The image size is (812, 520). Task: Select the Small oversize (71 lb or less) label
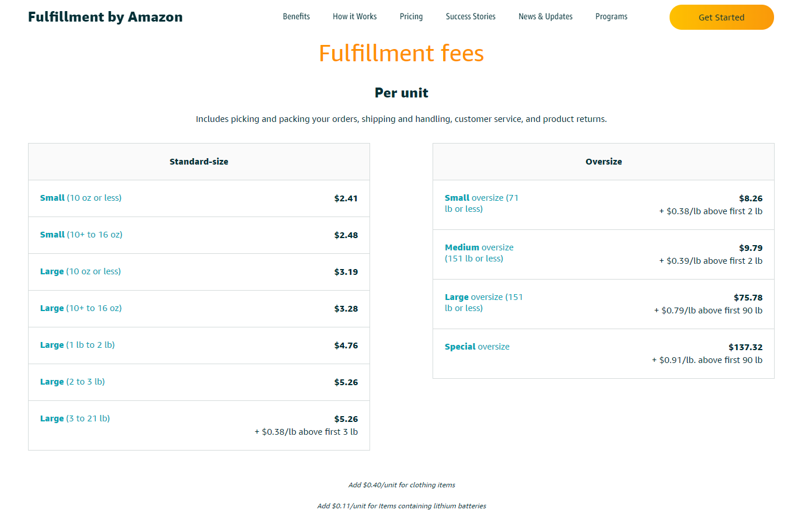click(x=482, y=203)
